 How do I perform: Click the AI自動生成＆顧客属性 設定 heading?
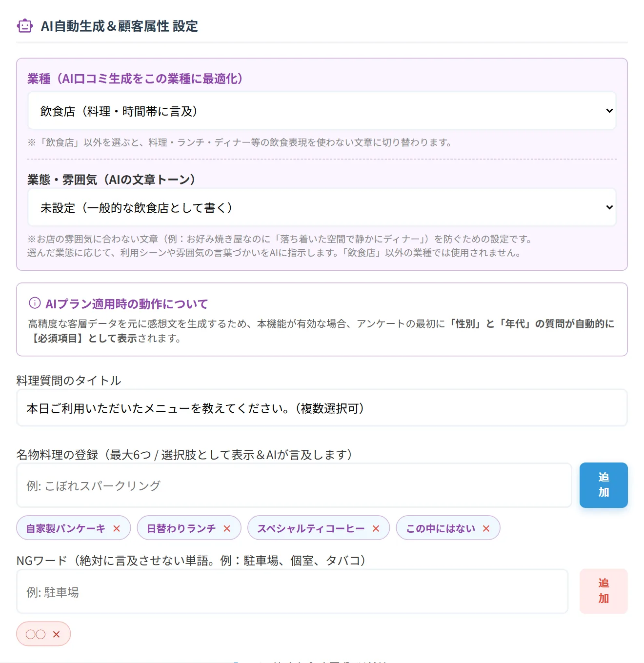coord(120,26)
